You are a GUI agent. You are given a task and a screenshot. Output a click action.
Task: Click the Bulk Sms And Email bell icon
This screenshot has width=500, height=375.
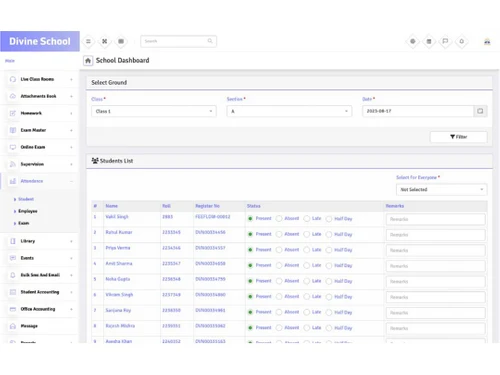pyautogui.click(x=13, y=275)
